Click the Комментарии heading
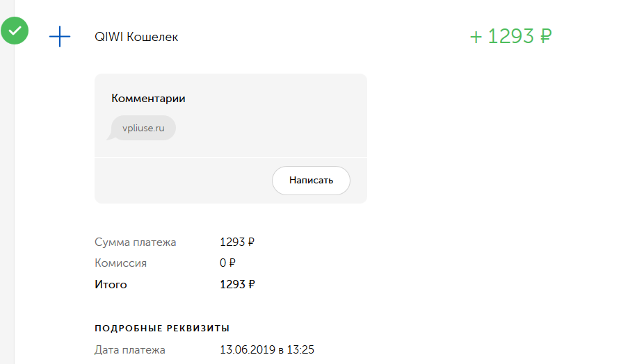621x364 pixels. pos(148,98)
